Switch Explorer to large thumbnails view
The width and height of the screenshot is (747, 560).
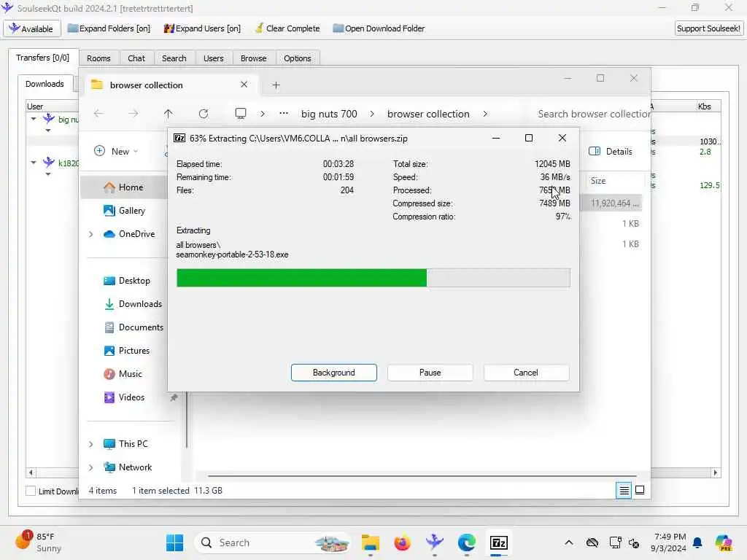tap(640, 490)
